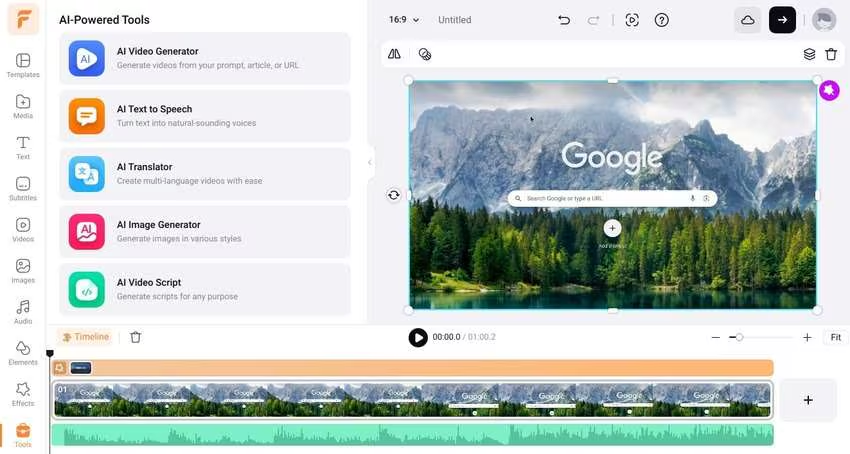The height and width of the screenshot is (454, 850).
Task: Click the Fit timeline button
Action: (x=835, y=337)
